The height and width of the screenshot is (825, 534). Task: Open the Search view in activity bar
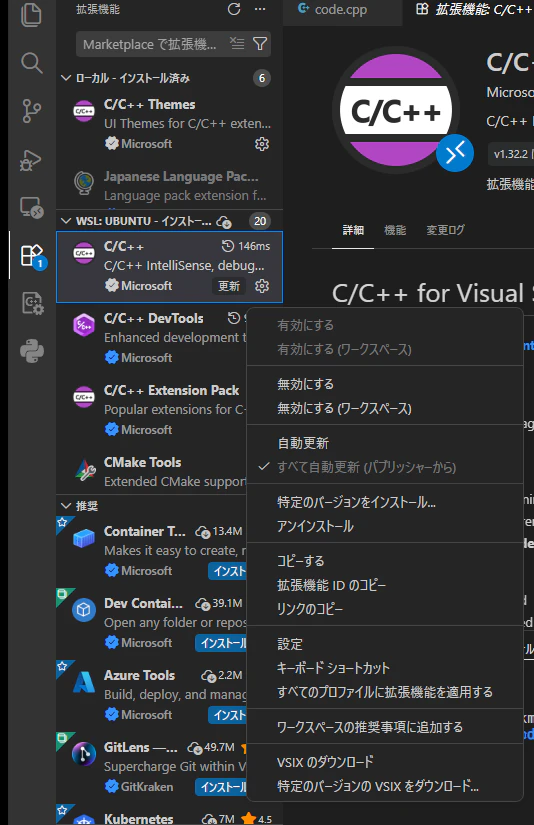[x=32, y=63]
